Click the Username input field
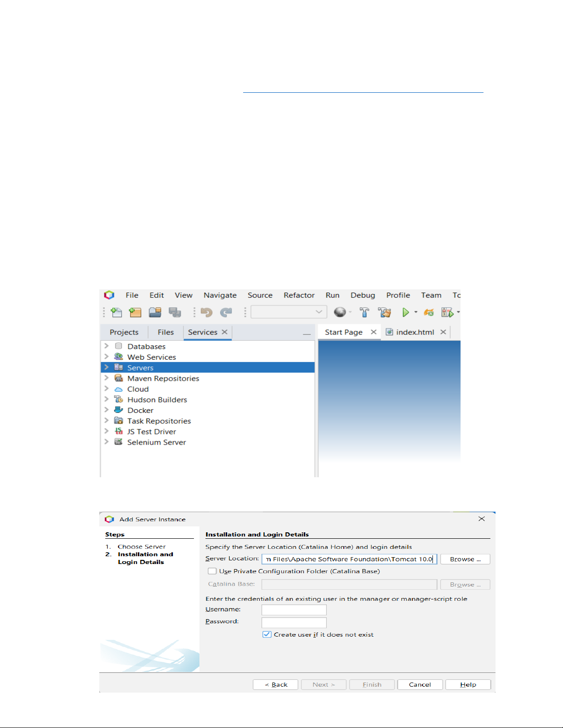The height and width of the screenshot is (728, 563). coord(294,610)
